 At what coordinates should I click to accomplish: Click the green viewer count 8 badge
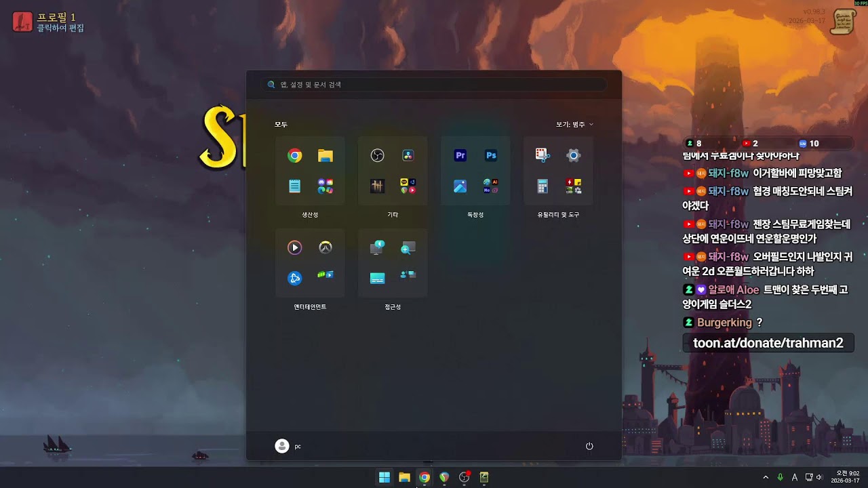[694, 144]
